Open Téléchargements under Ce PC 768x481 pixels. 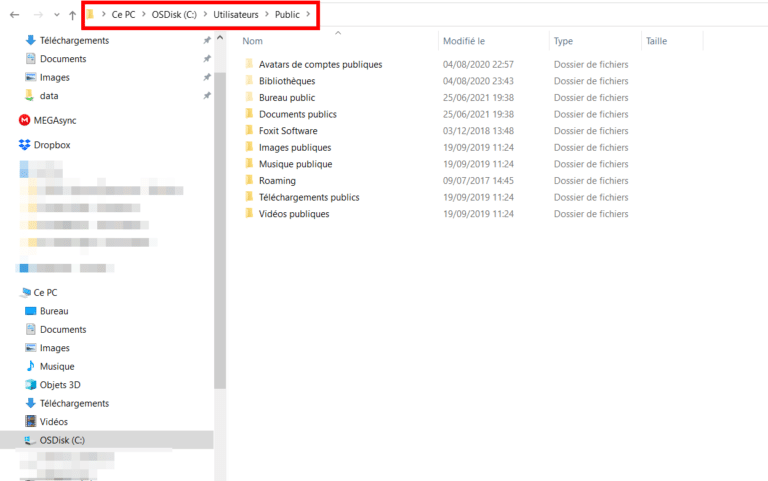(x=74, y=403)
